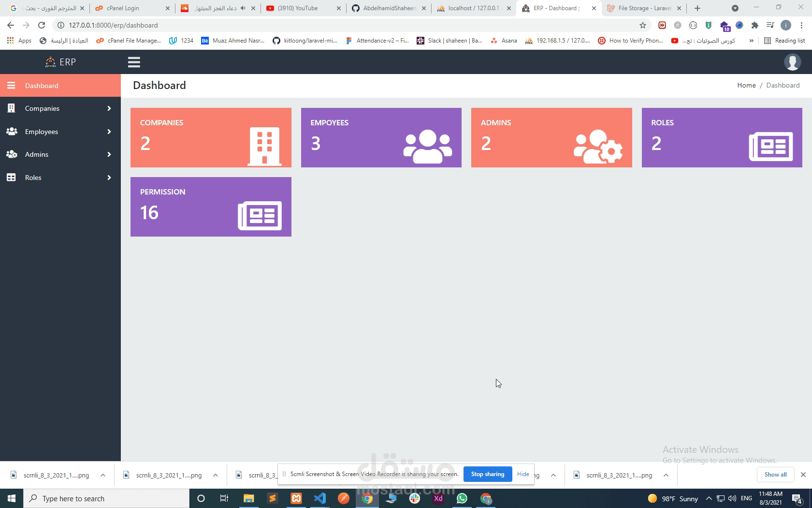Expand the Admins menu chevron
This screenshot has width=812, height=508.
[x=109, y=154]
